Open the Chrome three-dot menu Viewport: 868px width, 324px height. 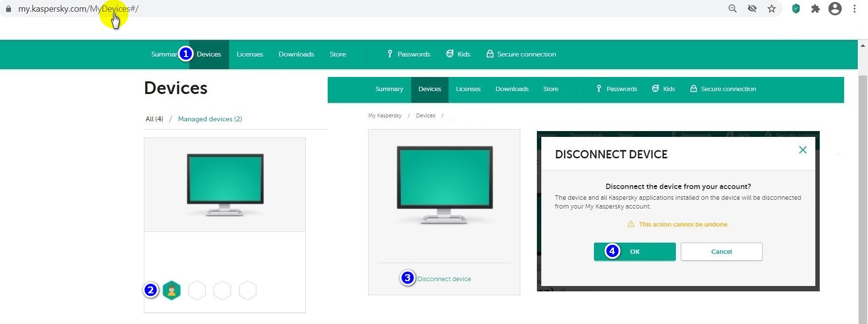pyautogui.click(x=854, y=9)
